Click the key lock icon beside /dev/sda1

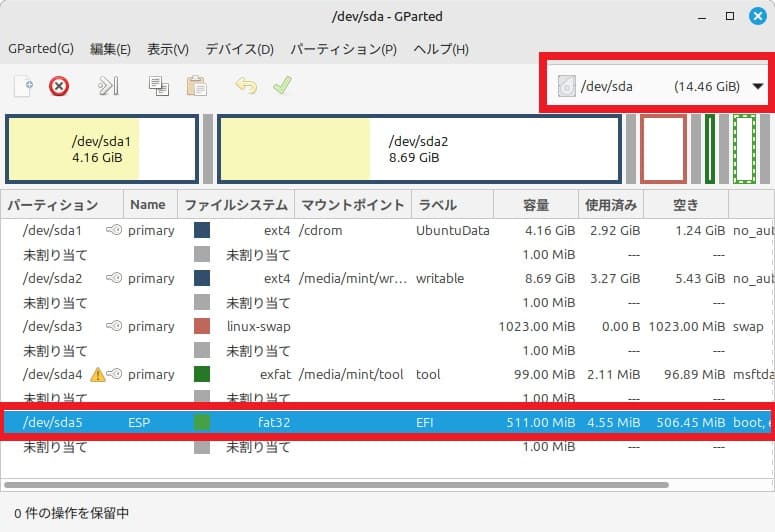pyautogui.click(x=114, y=230)
